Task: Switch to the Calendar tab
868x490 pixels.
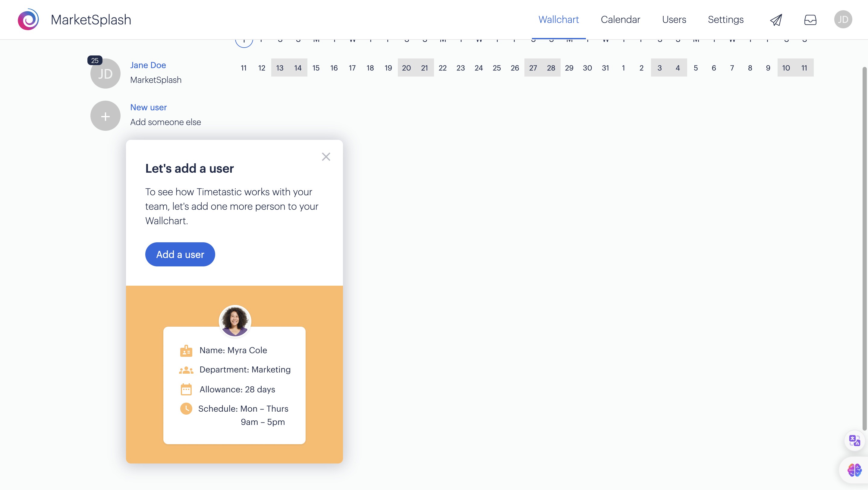Action: [620, 20]
